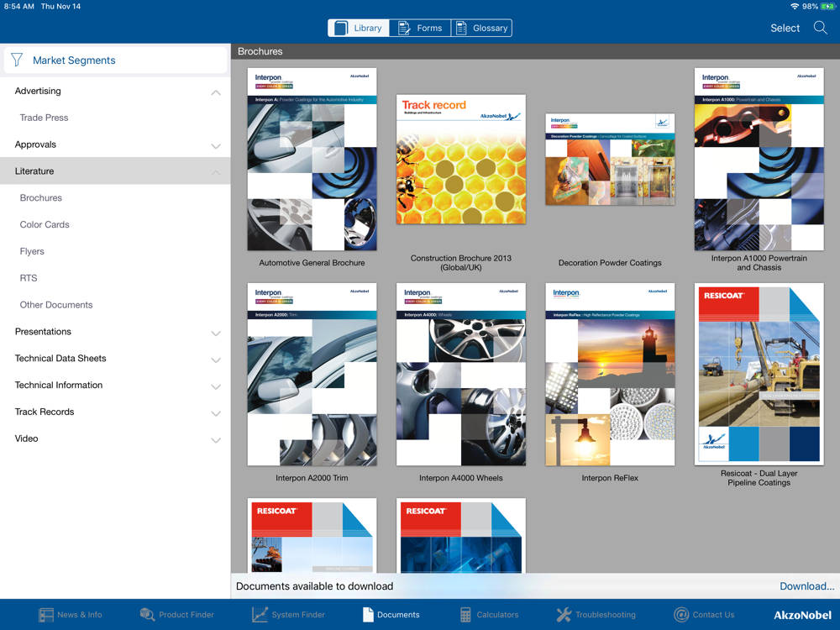Open Interpon A4000 Wheels brochure cover

click(460, 375)
